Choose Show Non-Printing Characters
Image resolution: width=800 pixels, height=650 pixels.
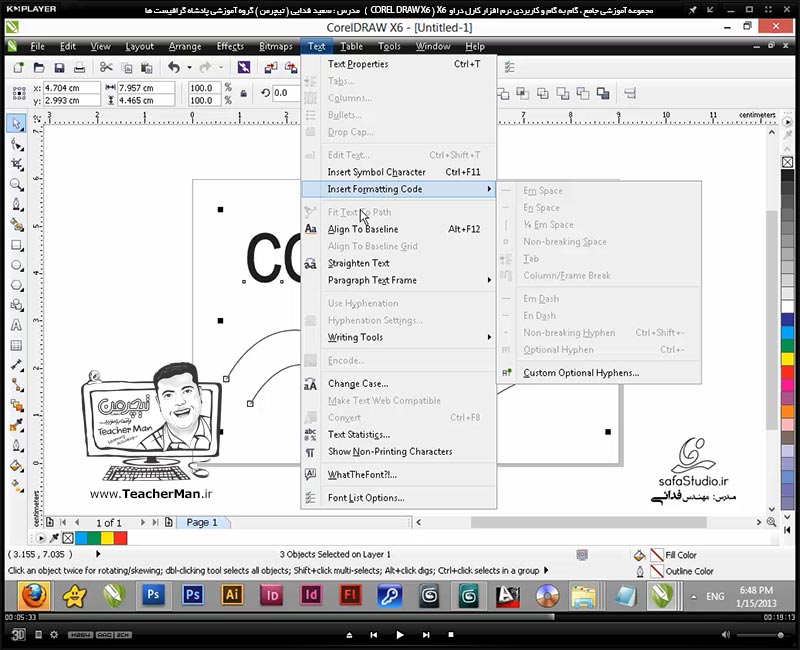pos(399,452)
